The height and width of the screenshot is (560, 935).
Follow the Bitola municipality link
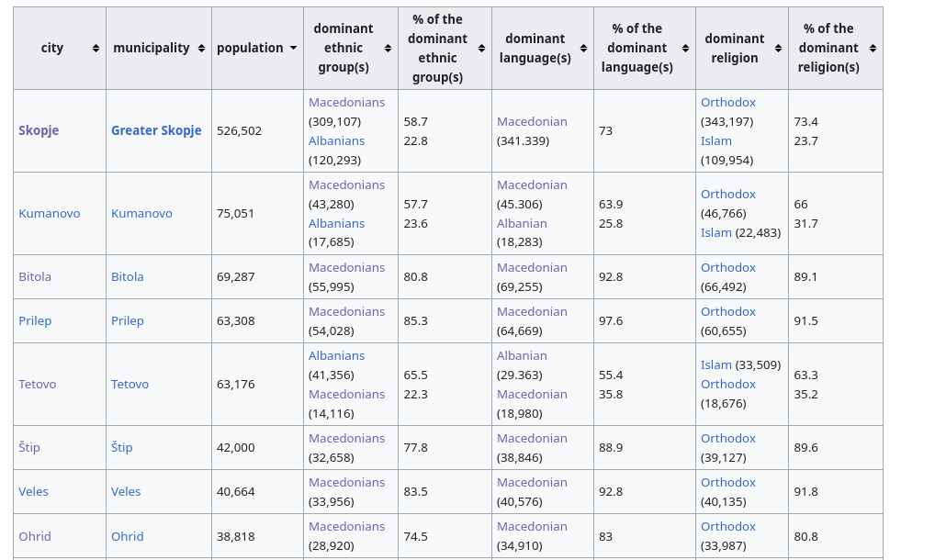click(x=128, y=276)
